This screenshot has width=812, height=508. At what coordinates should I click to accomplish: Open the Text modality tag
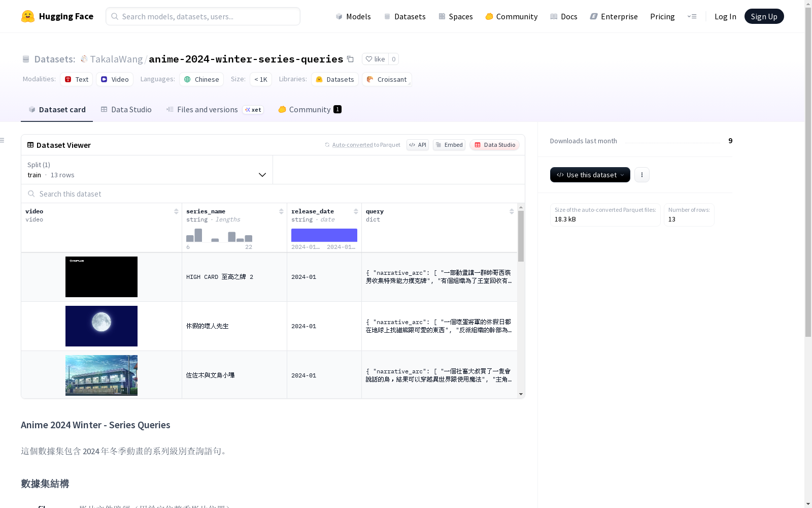click(77, 79)
